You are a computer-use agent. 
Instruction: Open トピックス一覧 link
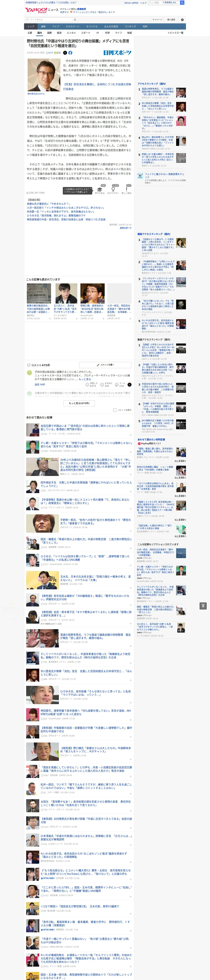pos(175,33)
